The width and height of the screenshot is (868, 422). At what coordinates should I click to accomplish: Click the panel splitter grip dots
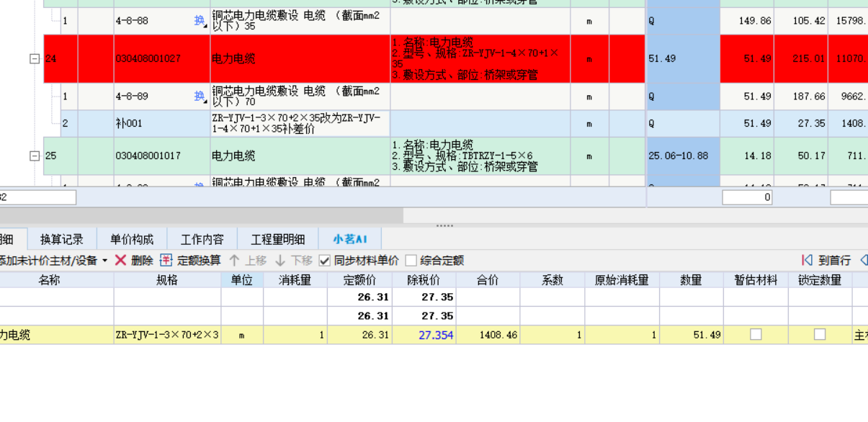(444, 225)
